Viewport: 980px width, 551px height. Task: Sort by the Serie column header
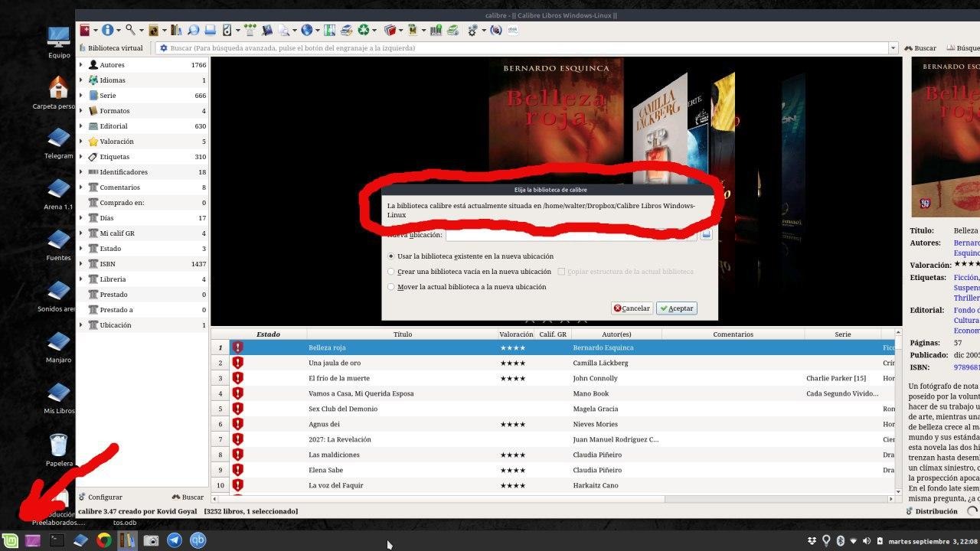pos(843,334)
